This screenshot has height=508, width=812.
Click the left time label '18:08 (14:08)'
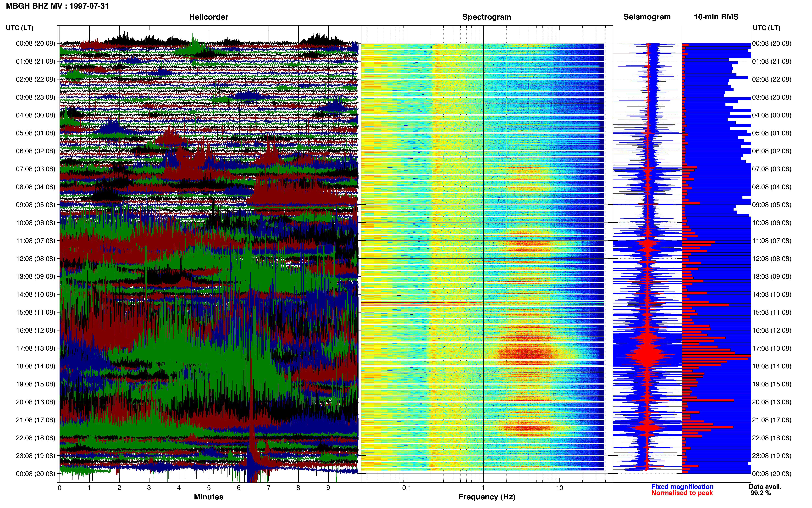pyautogui.click(x=36, y=366)
